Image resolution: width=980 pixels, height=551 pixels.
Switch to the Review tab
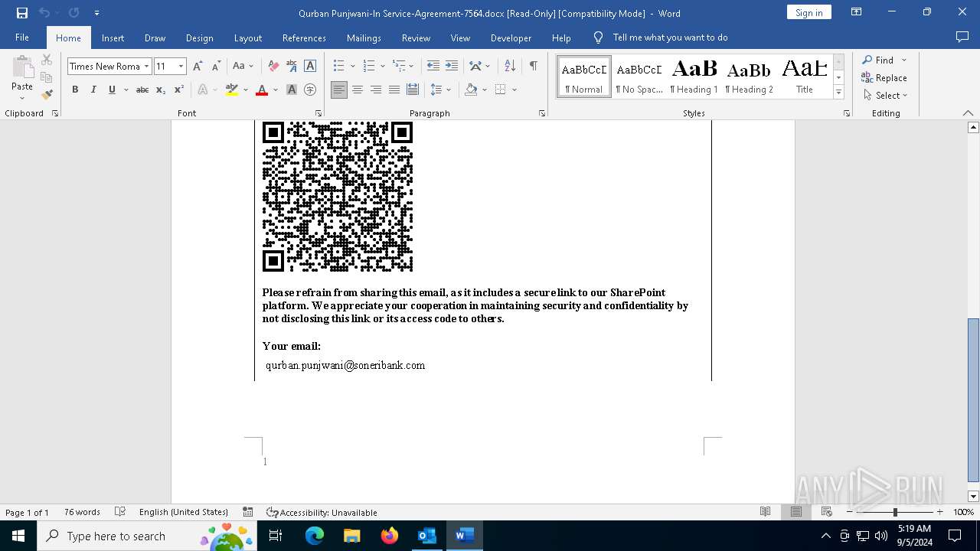[x=416, y=37]
